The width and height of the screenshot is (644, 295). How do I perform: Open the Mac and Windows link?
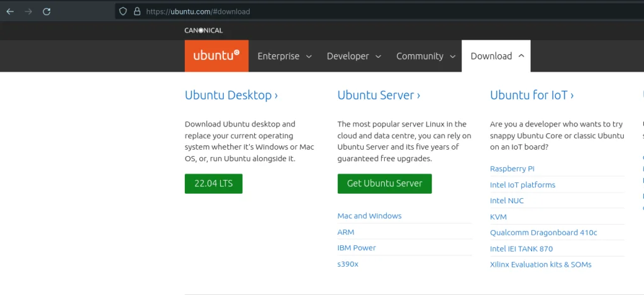pyautogui.click(x=369, y=216)
